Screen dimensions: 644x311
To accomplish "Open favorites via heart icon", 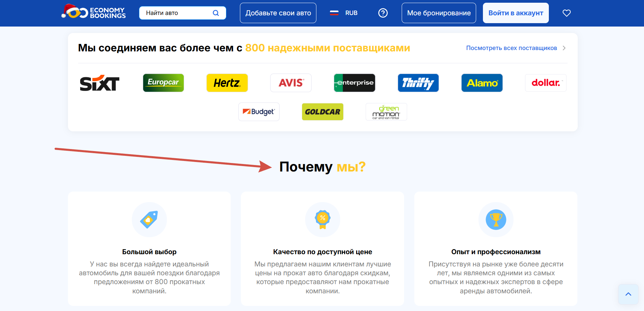I will point(567,13).
